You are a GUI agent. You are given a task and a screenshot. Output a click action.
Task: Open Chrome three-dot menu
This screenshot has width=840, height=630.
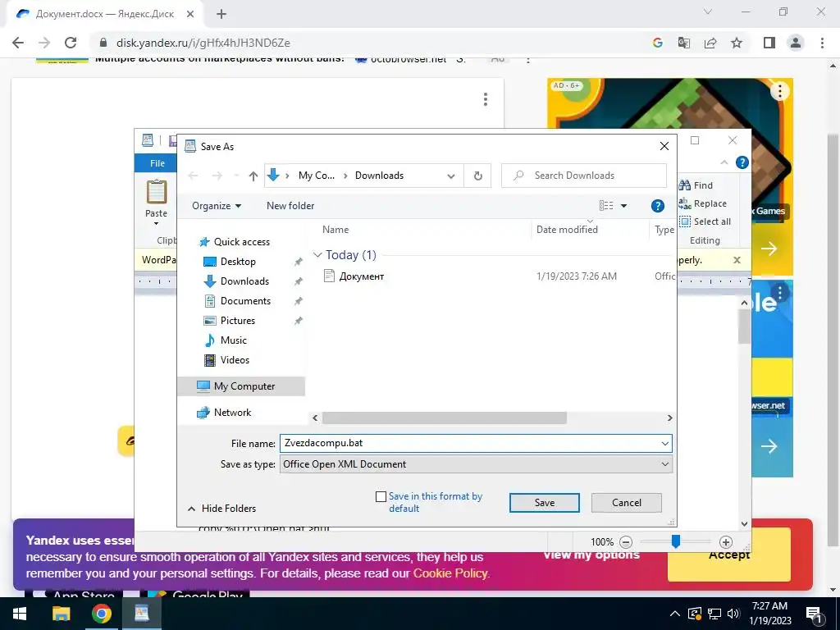tap(822, 43)
